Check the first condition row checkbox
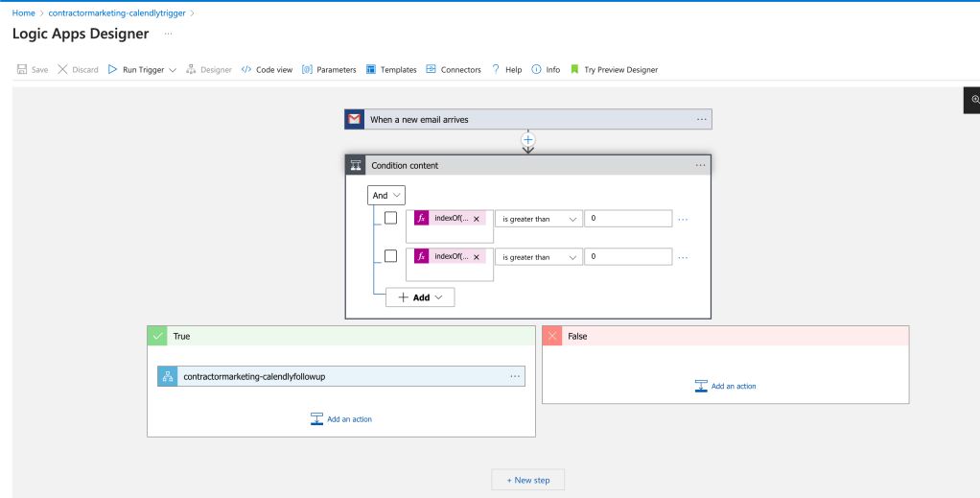 click(390, 218)
